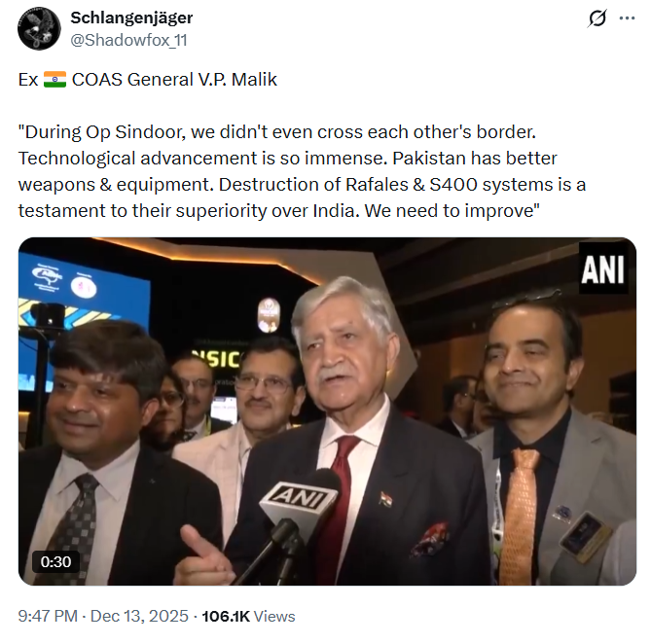The image size is (651, 644).
Task: Open the three-dot More options menu
Action: point(627,18)
